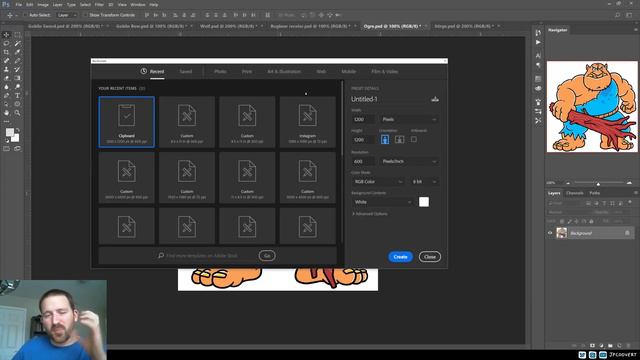Switch to the Film & Video tab
The image size is (640, 360).
pos(384,71)
